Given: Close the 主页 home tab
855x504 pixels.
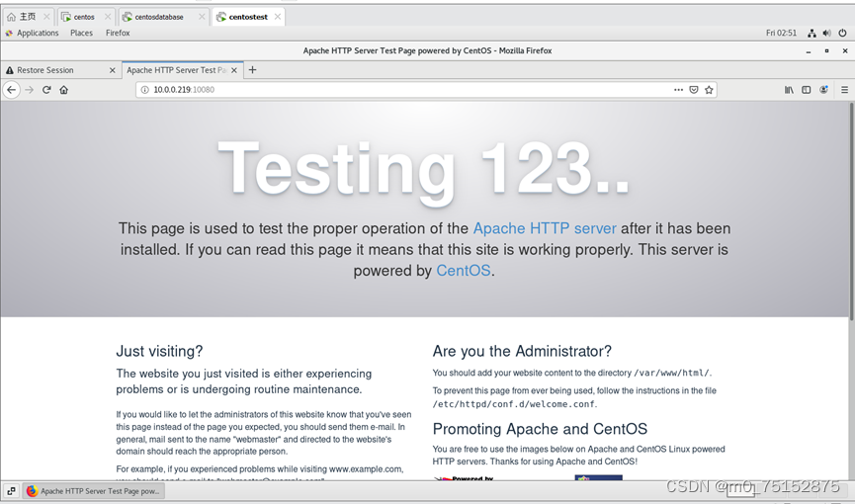Looking at the screenshot, I should pyautogui.click(x=46, y=17).
